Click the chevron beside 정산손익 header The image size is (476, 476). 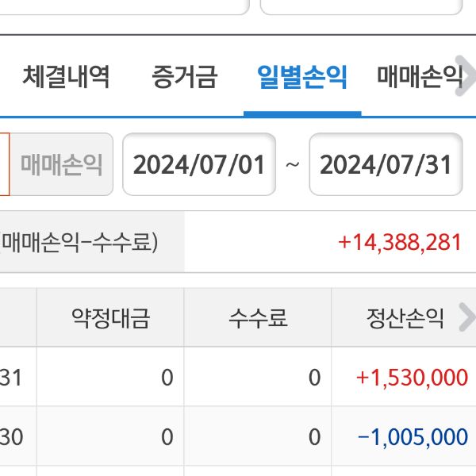466,319
